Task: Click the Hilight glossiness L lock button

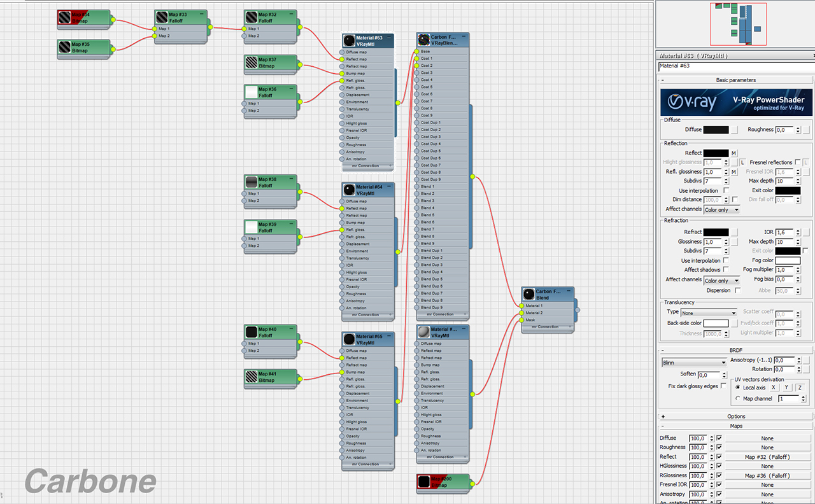Action: click(742, 163)
